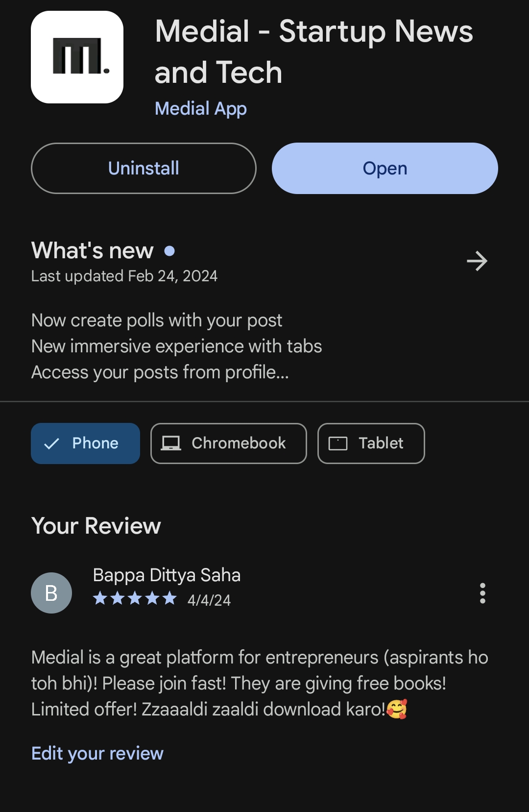Screen dimensions: 529x812
Task: Tap the checkmark icon on Phone chip
Action: pos(51,444)
